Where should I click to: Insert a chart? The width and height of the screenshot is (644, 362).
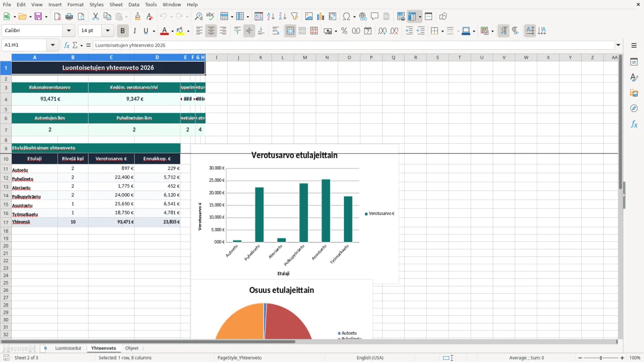[321, 17]
